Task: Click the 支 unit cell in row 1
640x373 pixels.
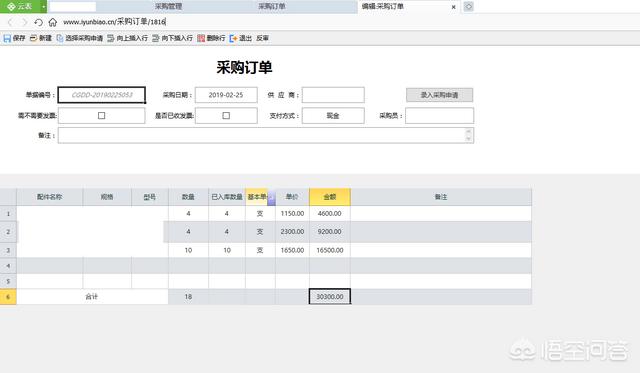Action: click(x=260, y=213)
